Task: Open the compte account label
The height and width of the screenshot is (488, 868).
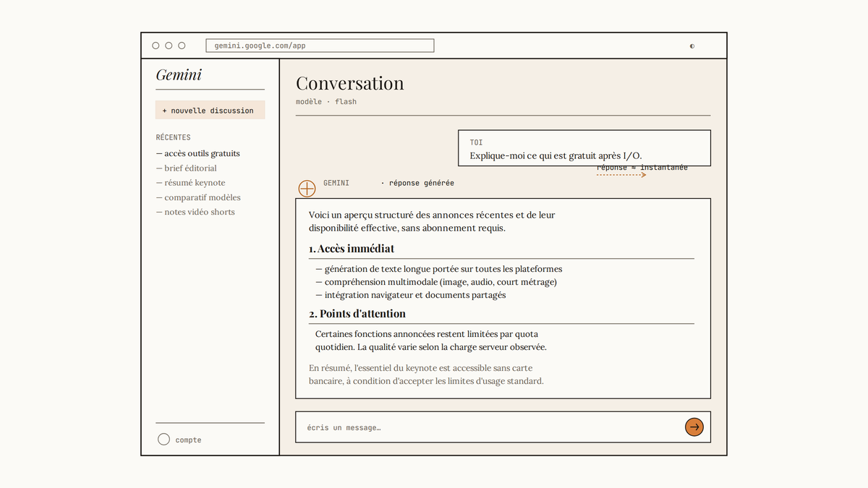Action: pos(188,440)
